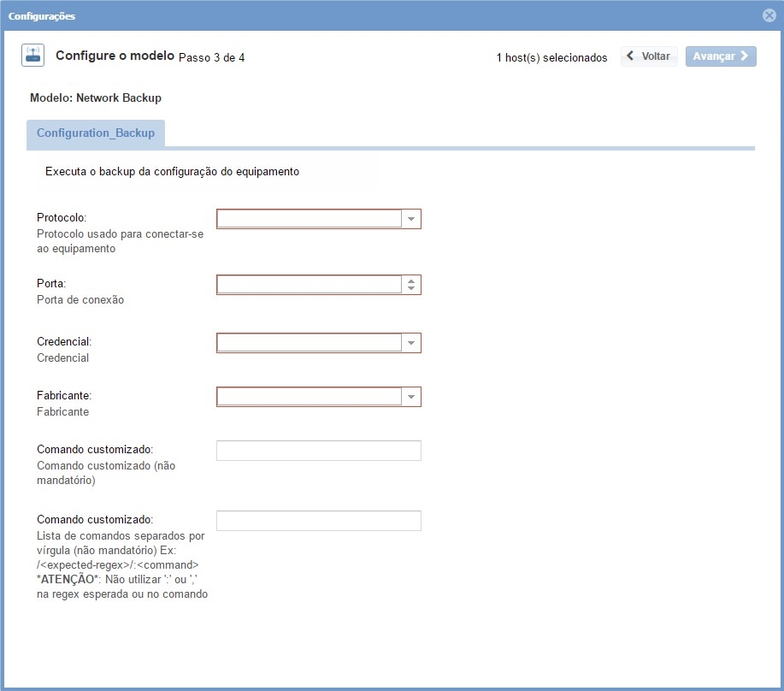This screenshot has width=784, height=691.
Task: Click the command list Comando customizado box
Action: pos(318,521)
